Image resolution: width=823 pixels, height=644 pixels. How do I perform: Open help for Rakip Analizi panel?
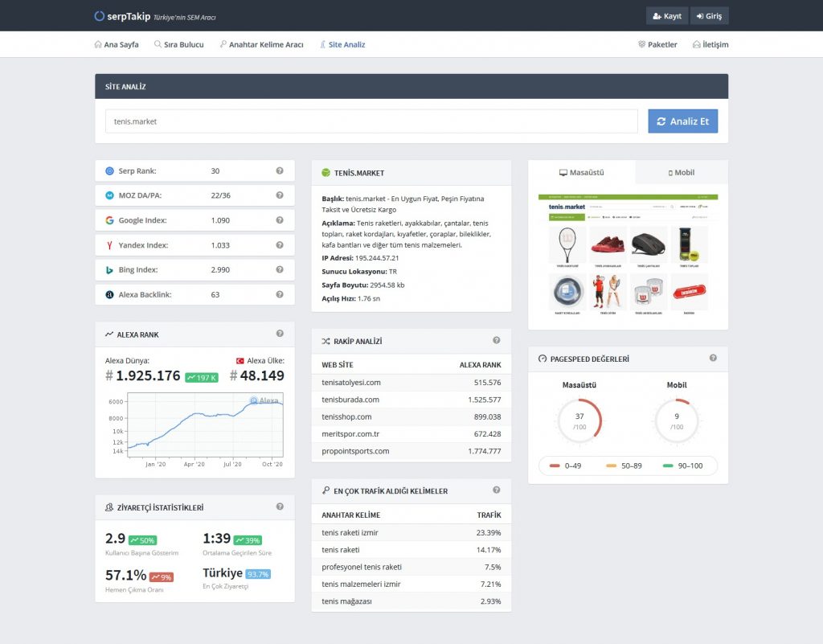click(497, 340)
